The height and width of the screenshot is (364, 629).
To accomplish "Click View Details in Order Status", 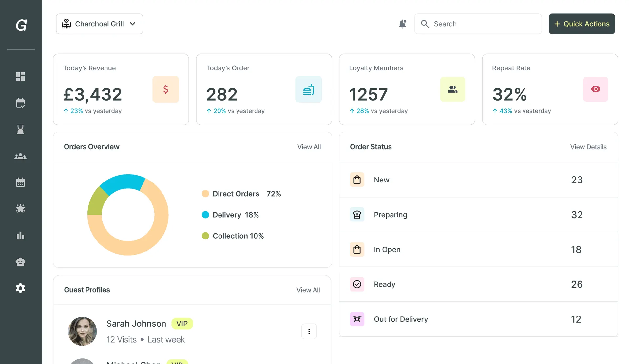I will (588, 147).
